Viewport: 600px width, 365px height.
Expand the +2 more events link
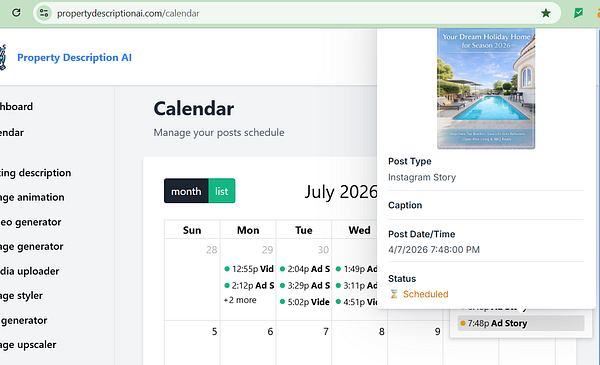240,300
